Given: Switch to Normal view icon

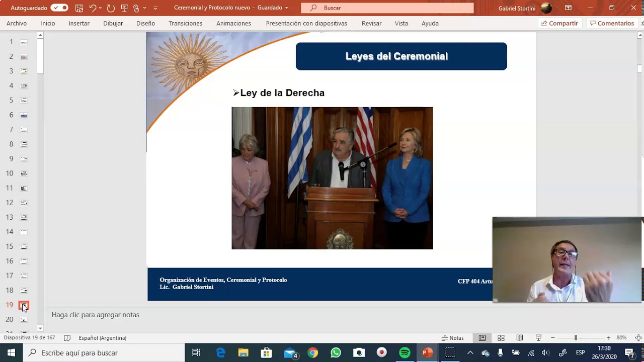Looking at the screenshot, I should coord(482,338).
